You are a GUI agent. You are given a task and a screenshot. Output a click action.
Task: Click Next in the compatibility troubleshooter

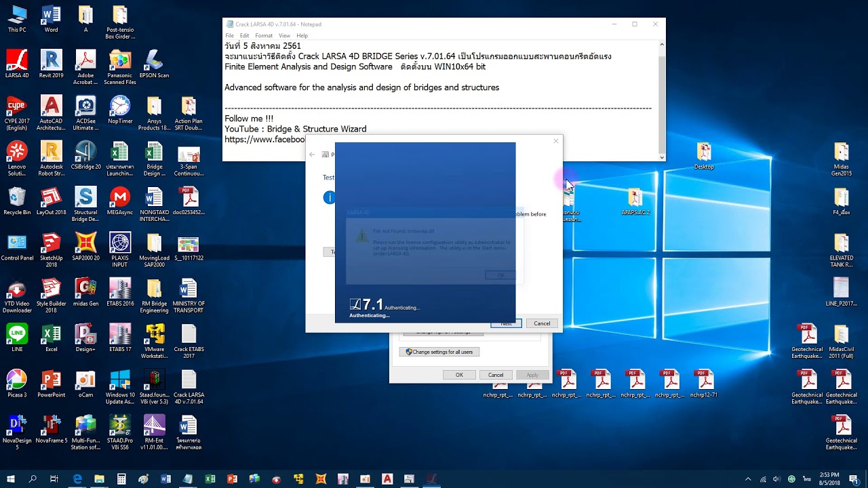(x=506, y=323)
